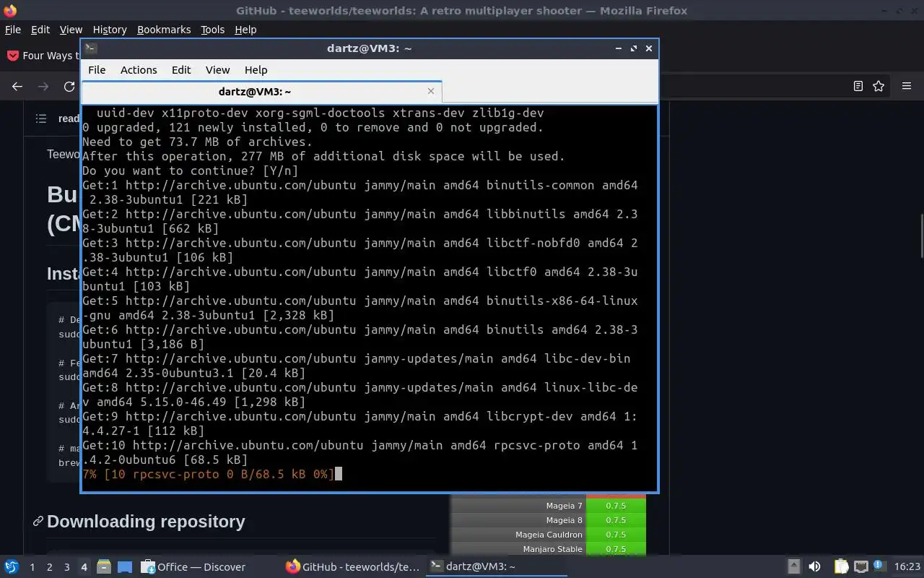Open the removable media tray icon
The image size is (924, 578).
[x=793, y=566]
